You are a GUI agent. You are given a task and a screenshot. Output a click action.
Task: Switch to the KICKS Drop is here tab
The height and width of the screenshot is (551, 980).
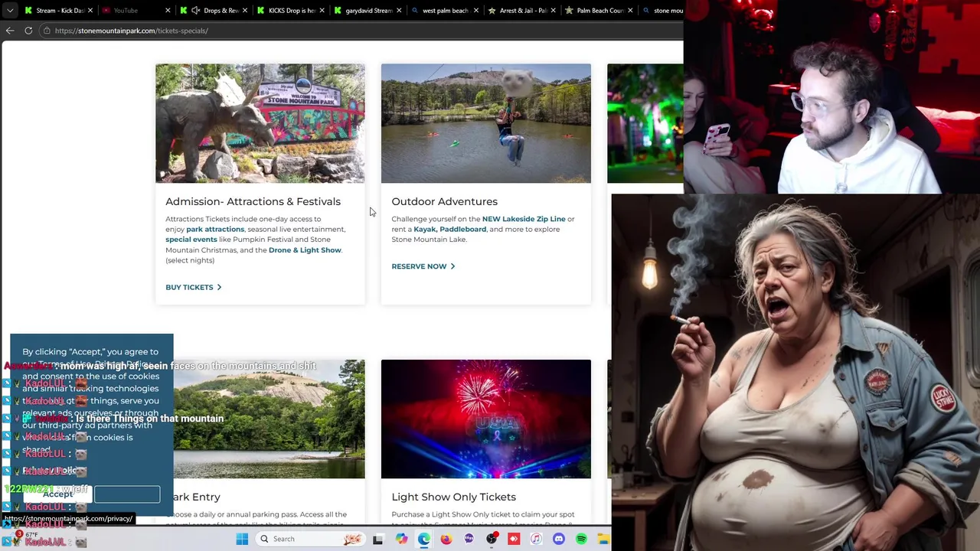(291, 10)
